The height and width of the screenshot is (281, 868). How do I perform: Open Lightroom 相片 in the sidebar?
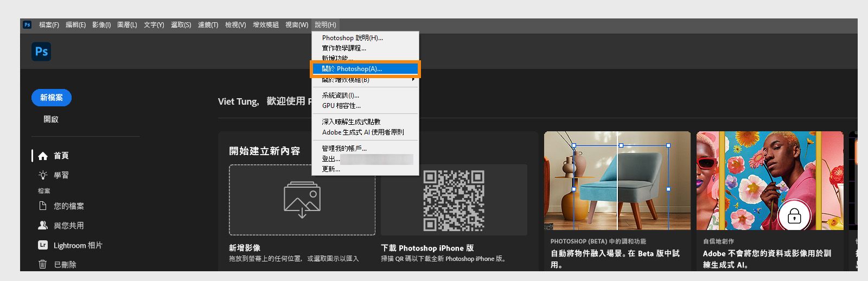pos(78,246)
